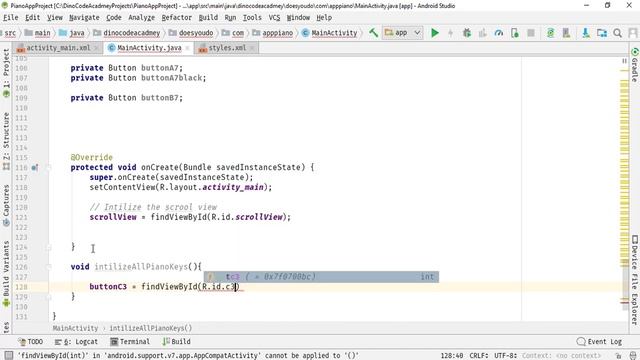Screen dimensions: 640x360
Task: Open the File menu
Action: [x=11, y=18]
